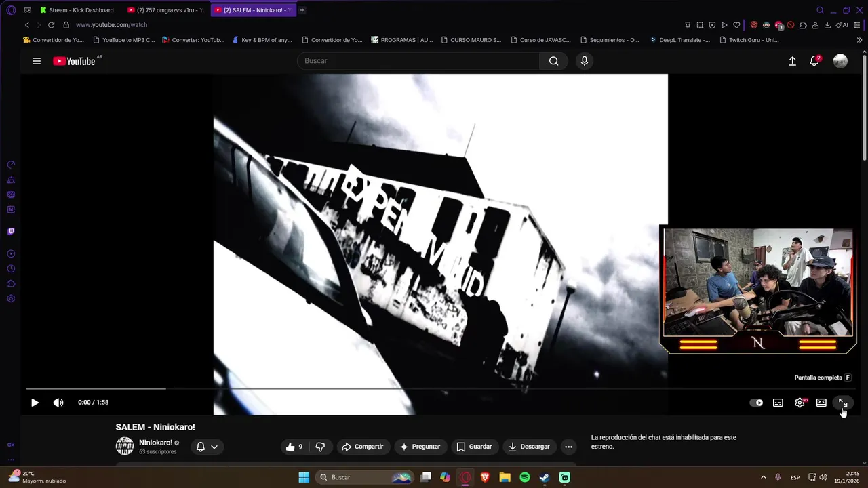
Task: Click the Preguntar button
Action: coord(420,447)
